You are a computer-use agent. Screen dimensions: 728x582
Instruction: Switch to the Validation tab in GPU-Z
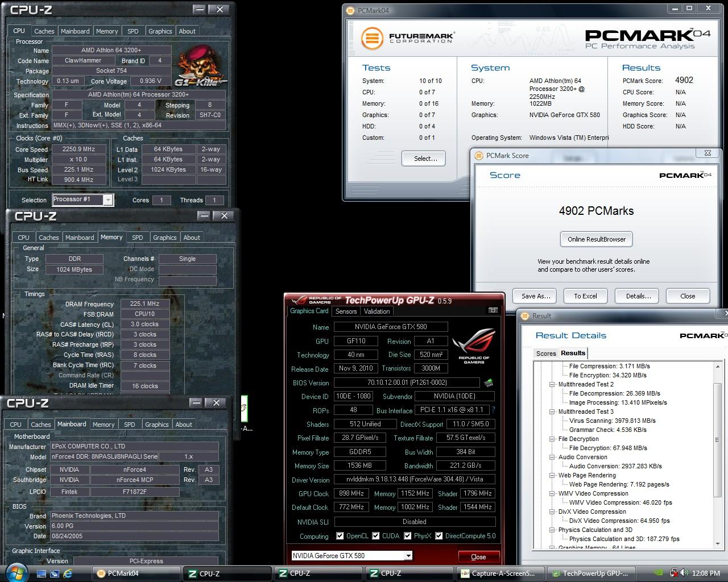click(x=377, y=311)
